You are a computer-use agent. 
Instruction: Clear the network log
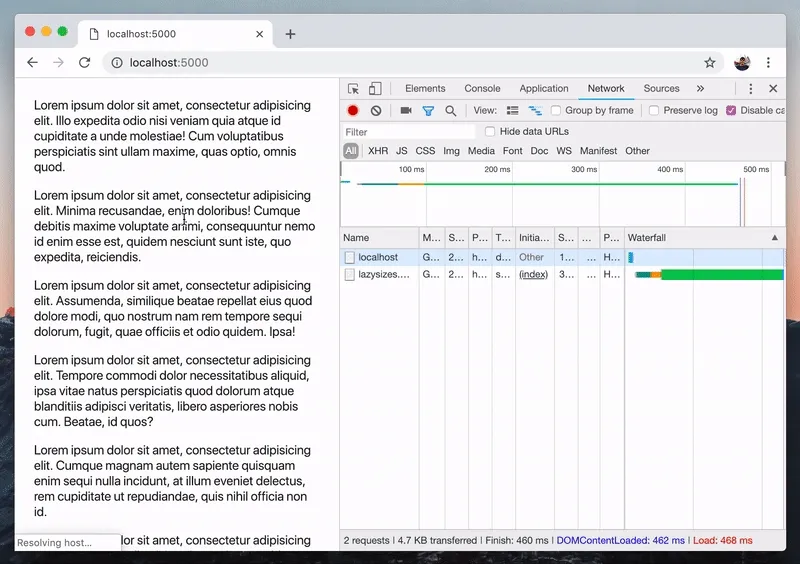pyautogui.click(x=376, y=111)
